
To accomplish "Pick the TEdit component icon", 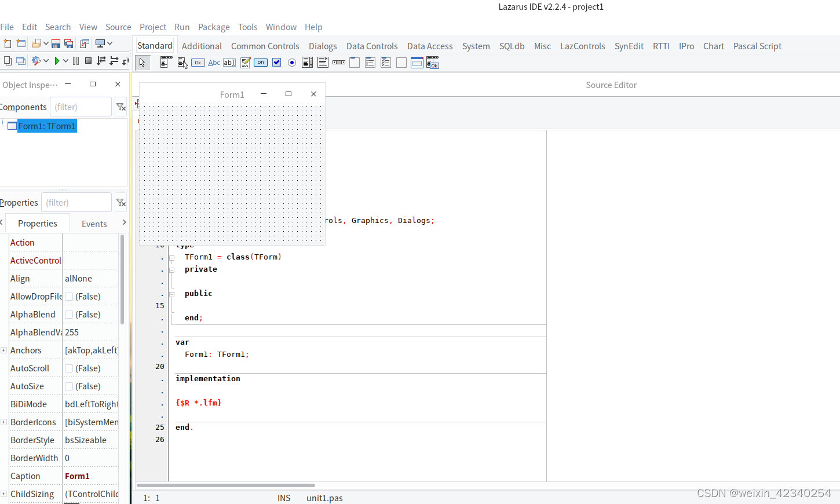I will tap(229, 63).
